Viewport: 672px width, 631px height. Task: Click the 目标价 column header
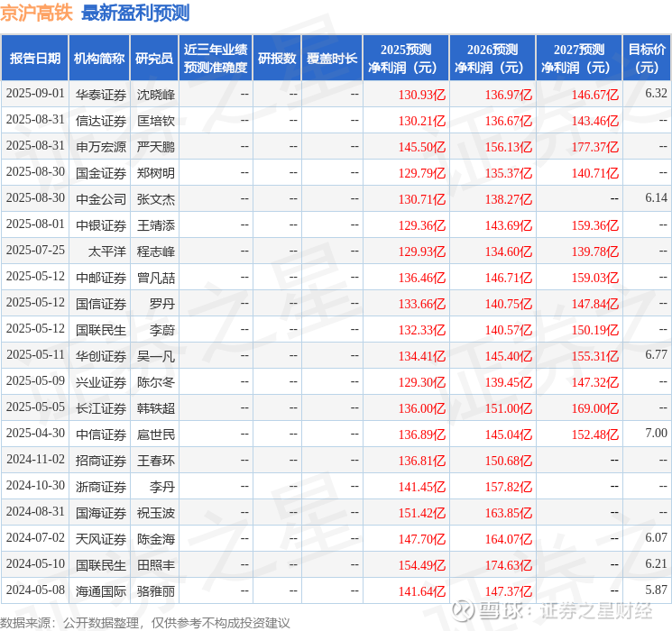click(x=647, y=58)
